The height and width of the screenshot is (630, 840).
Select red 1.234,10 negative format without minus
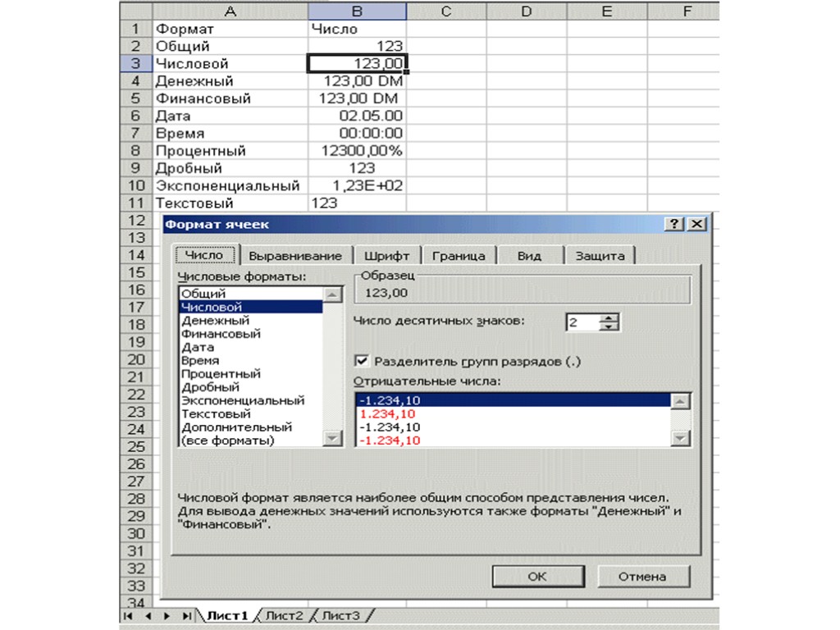click(514, 413)
